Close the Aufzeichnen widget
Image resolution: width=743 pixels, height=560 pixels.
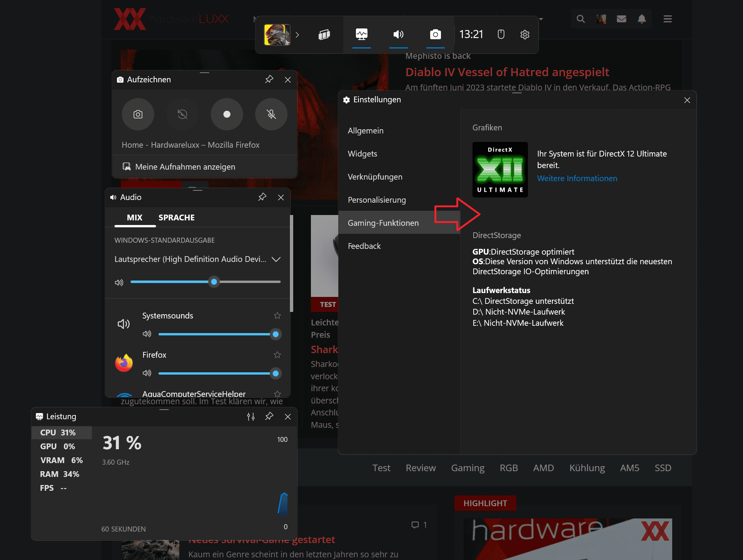(x=287, y=80)
